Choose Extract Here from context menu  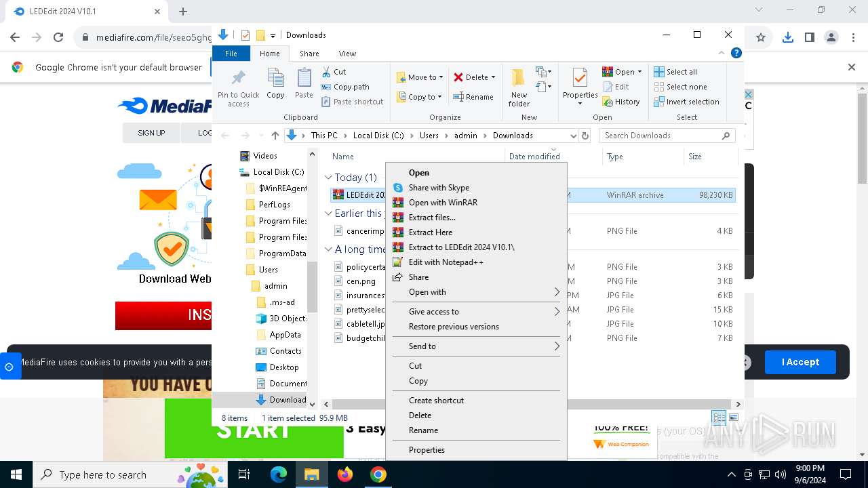(476, 232)
